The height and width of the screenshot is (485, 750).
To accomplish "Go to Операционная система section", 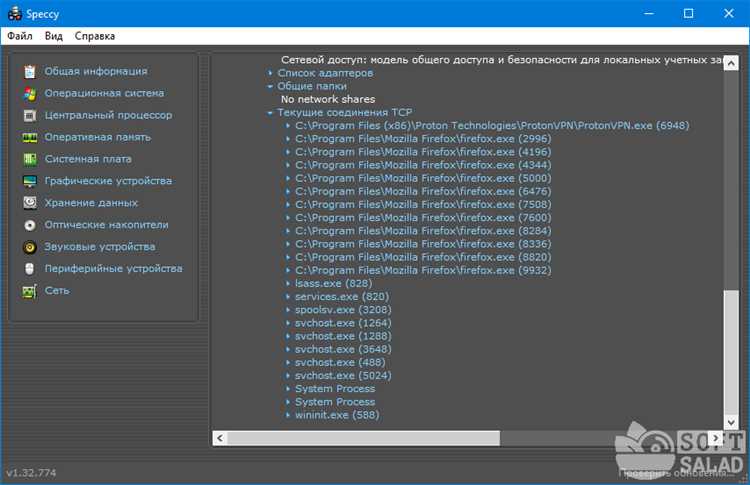I will (x=104, y=93).
